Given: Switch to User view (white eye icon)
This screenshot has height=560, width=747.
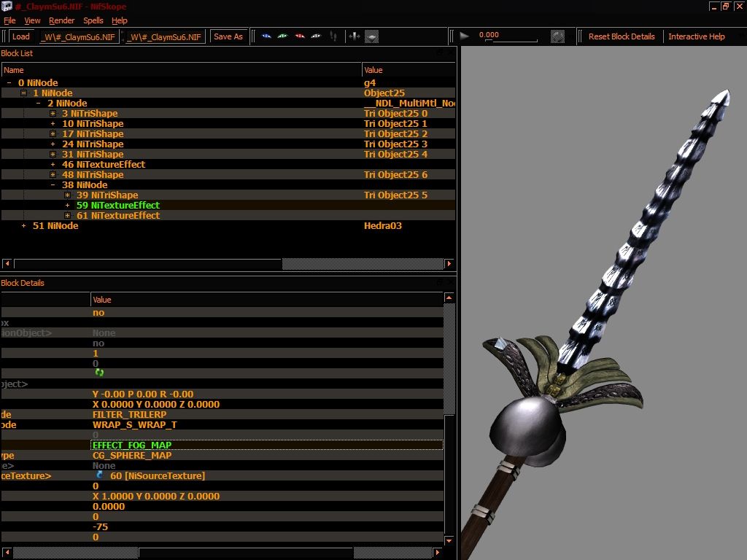Looking at the screenshot, I should point(316,36).
